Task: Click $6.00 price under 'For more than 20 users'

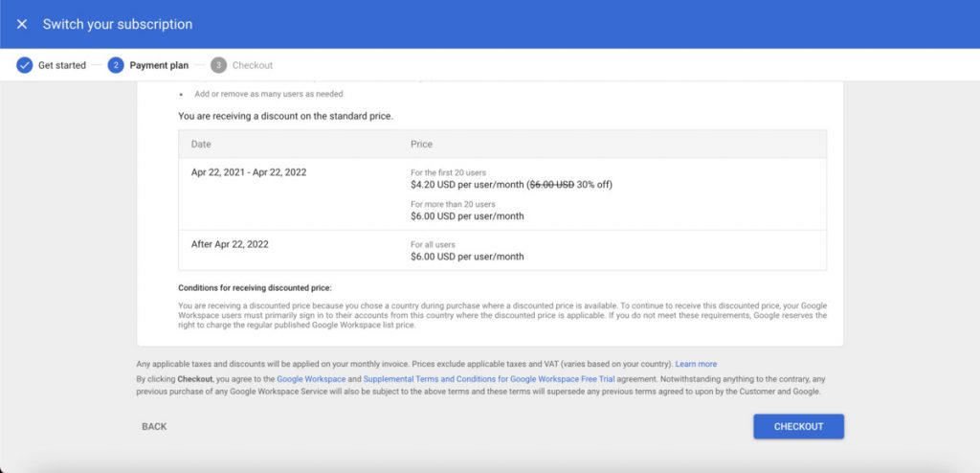Action: pos(467,216)
